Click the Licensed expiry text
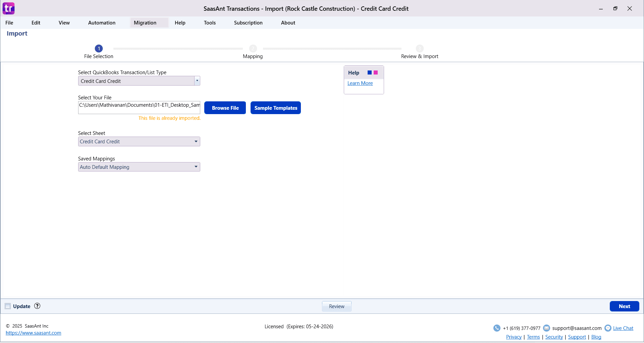Viewport: 644px width, 343px height. coord(299,327)
